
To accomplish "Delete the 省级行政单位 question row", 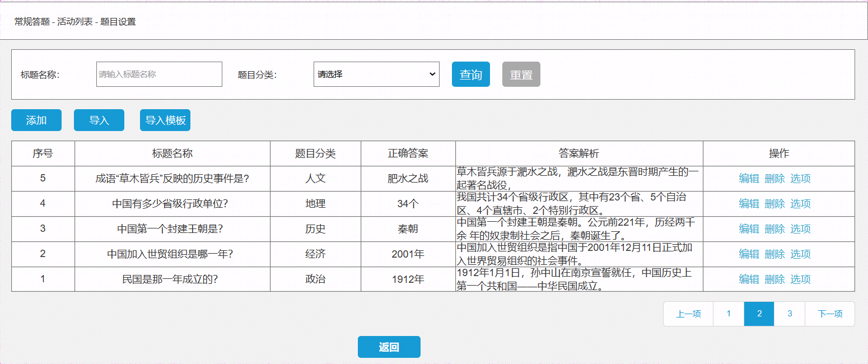I will click(774, 204).
